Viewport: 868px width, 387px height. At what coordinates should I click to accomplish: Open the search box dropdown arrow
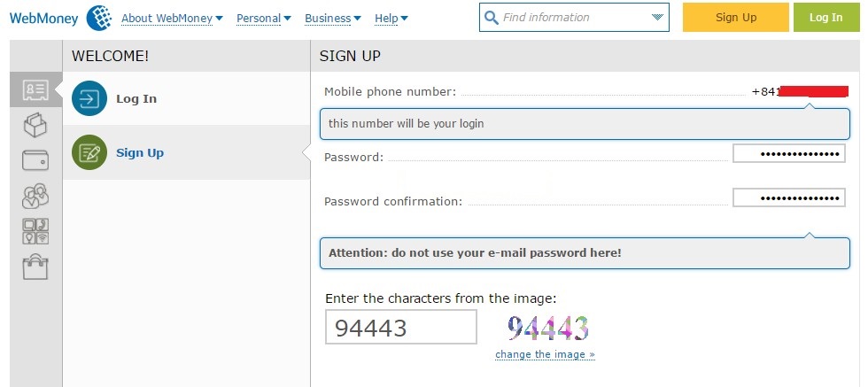[657, 17]
